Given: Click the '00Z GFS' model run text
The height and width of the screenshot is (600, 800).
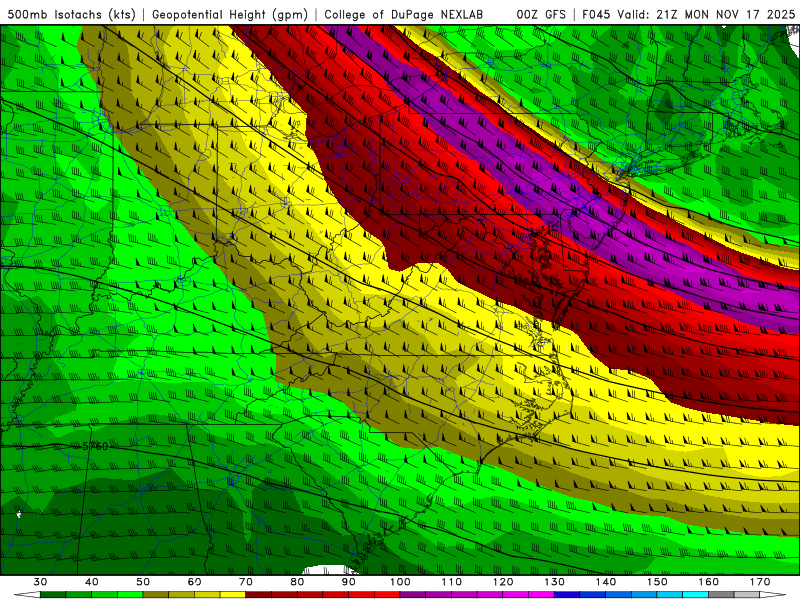Looking at the screenshot, I should (541, 15).
